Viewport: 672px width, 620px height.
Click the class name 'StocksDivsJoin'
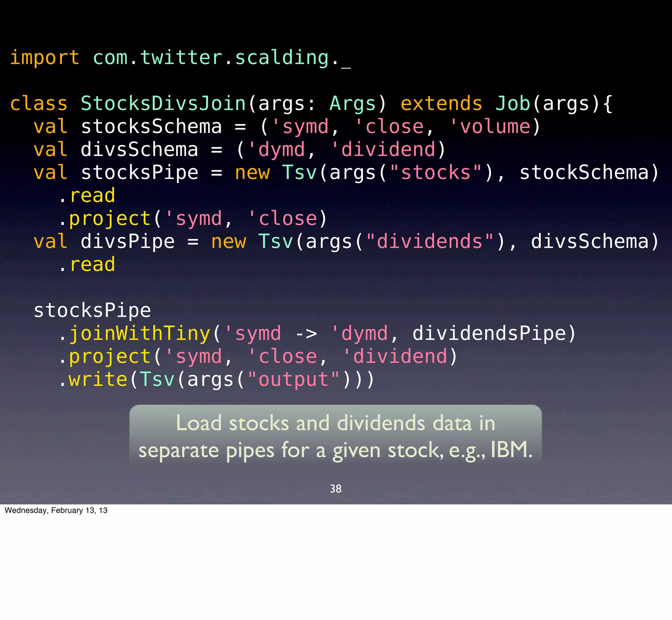click(163, 103)
